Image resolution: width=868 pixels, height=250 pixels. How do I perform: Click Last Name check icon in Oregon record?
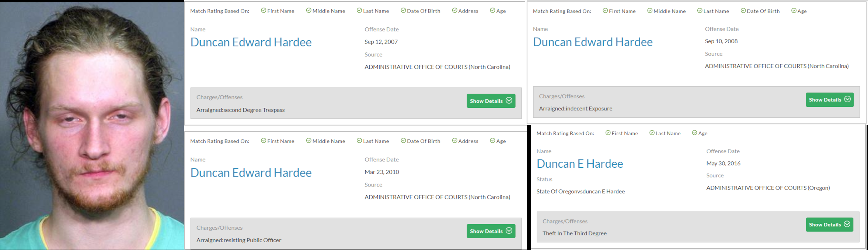652,133
